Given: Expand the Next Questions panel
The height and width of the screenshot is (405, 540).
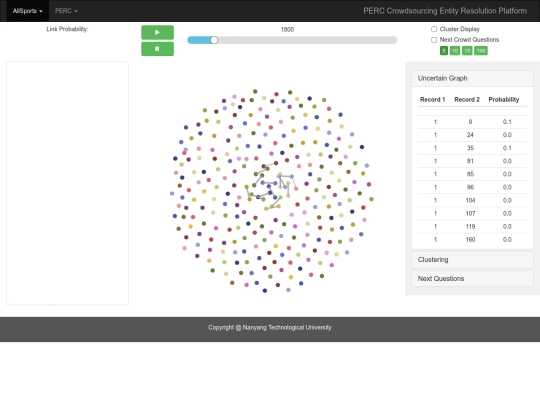Looking at the screenshot, I should coord(472,279).
